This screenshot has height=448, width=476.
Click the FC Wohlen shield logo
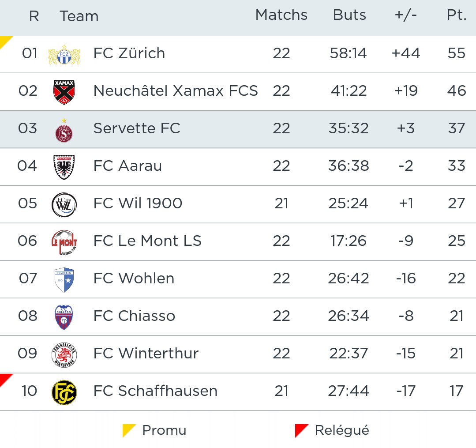click(x=64, y=280)
